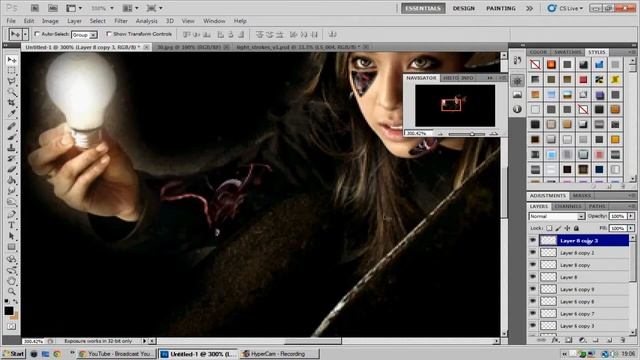Enable Show Transform Controls checkbox
The height and width of the screenshot is (360, 640).
pos(109,34)
